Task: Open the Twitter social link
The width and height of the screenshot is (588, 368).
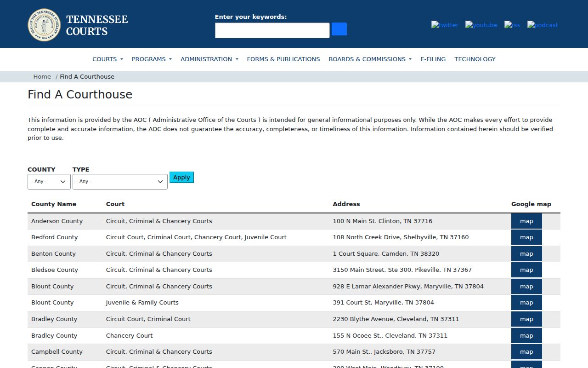Action: pos(445,25)
